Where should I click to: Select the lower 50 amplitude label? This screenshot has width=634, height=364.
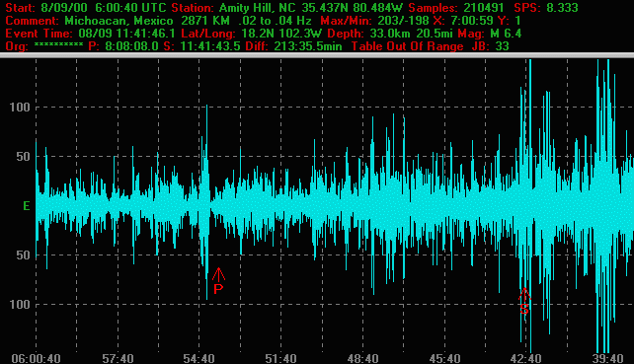point(24,255)
